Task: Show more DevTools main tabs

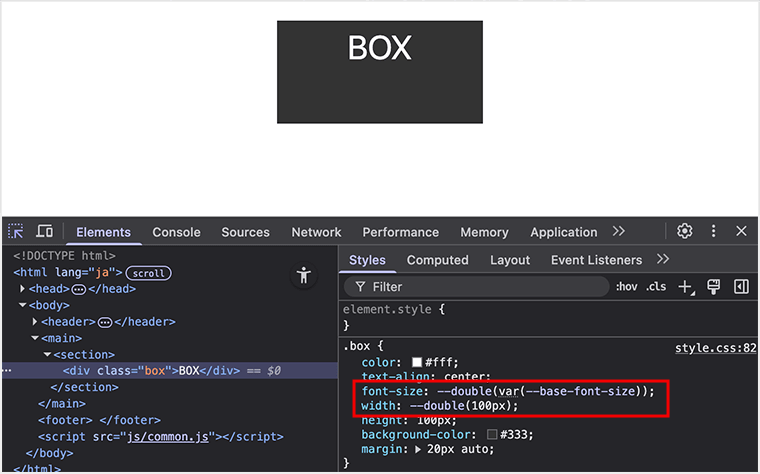Action: [x=618, y=231]
